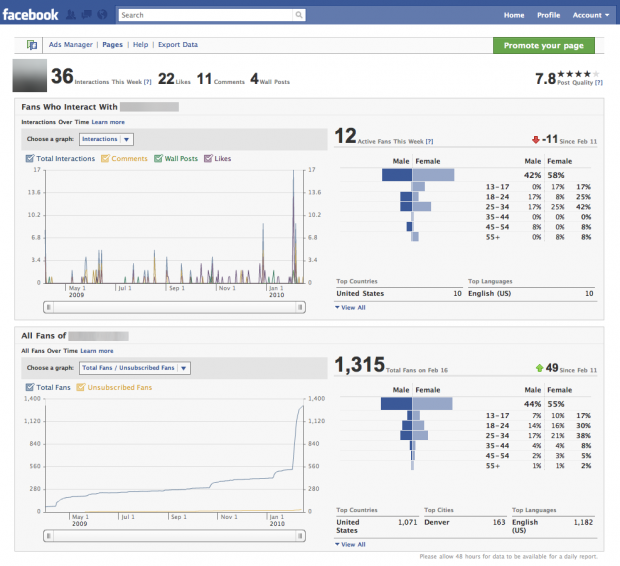Open Profile in top navigation
The height and width of the screenshot is (566, 620).
coord(548,15)
